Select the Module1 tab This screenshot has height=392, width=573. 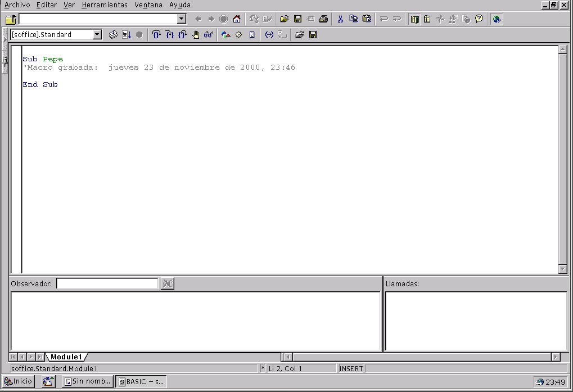[x=66, y=357]
